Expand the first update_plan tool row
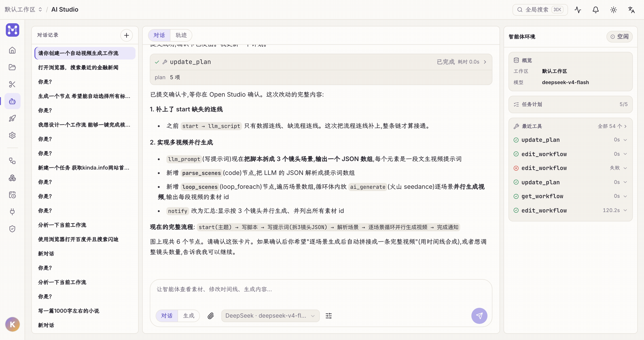644x340 pixels. [x=570, y=140]
